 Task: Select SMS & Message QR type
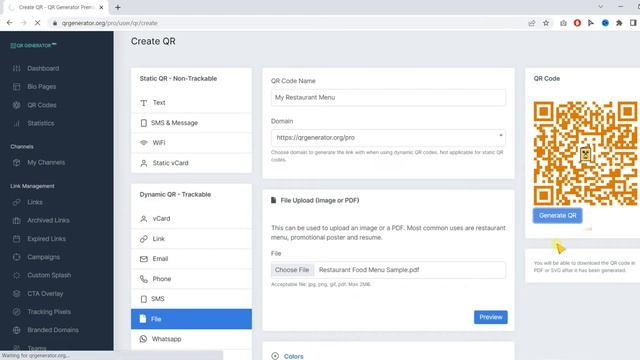pos(191,123)
